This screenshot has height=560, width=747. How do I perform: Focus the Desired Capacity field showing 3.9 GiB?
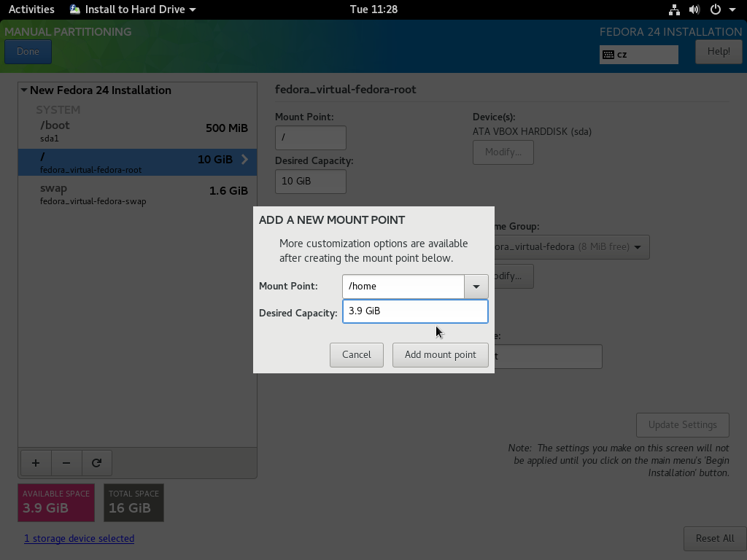pos(415,311)
